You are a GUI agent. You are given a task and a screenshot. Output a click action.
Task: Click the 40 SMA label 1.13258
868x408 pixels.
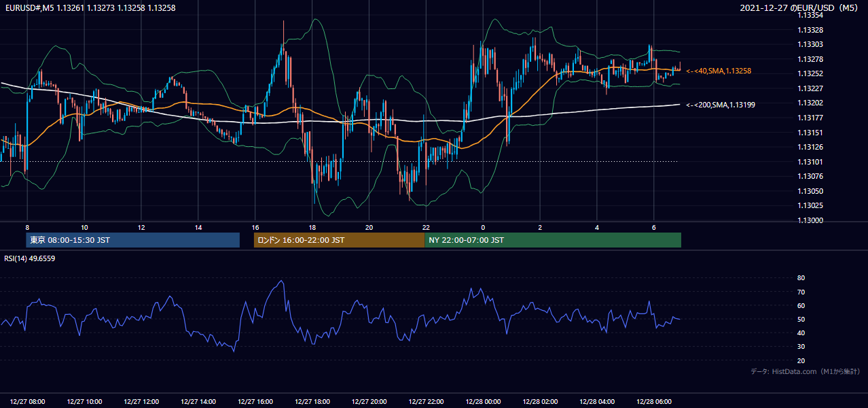point(719,71)
